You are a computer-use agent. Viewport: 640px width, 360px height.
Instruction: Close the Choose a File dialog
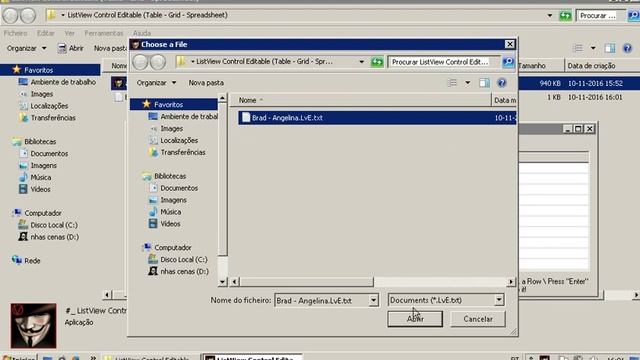pos(510,44)
